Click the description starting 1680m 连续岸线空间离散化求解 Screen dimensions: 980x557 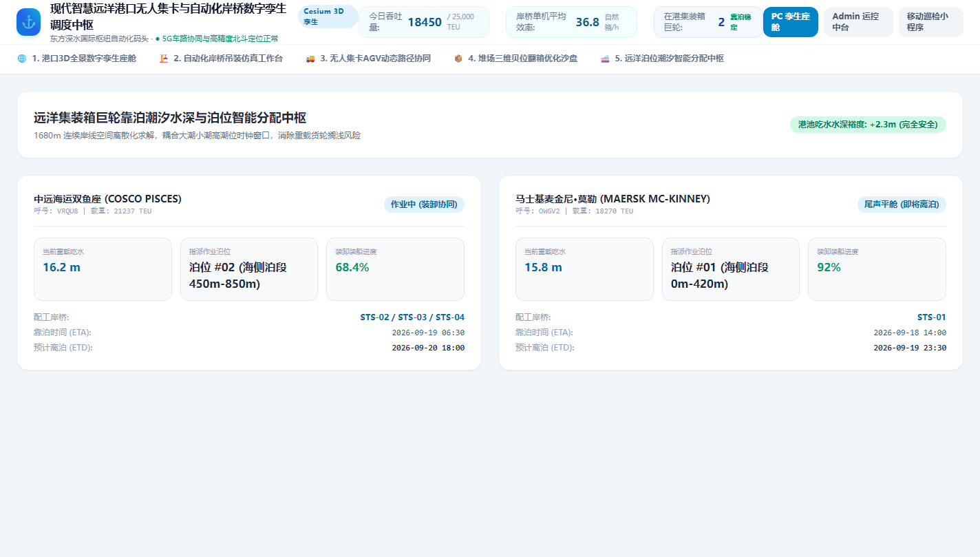point(197,136)
